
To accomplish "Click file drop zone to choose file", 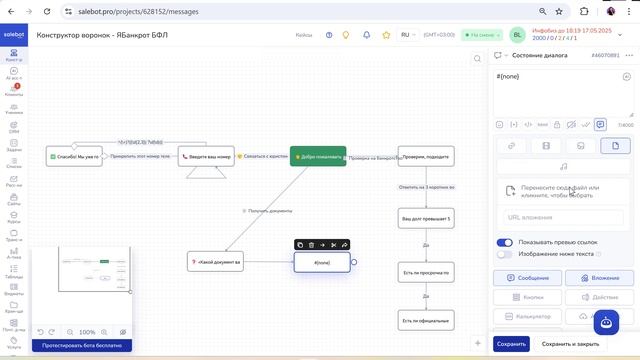I will (564, 191).
